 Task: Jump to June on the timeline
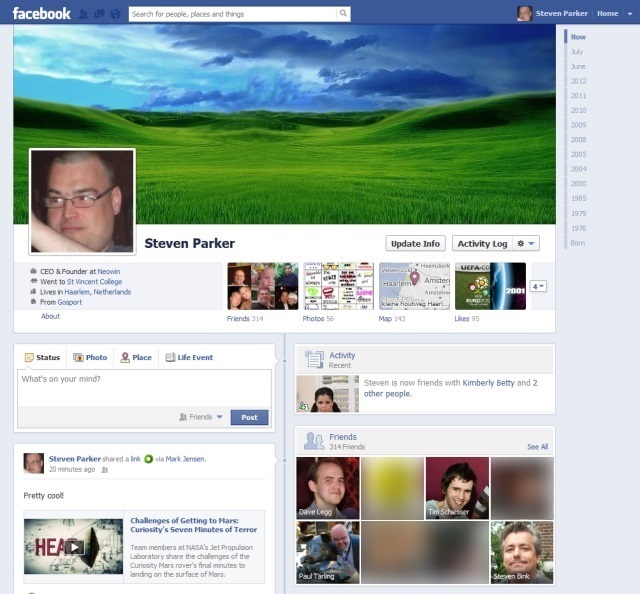[x=578, y=66]
